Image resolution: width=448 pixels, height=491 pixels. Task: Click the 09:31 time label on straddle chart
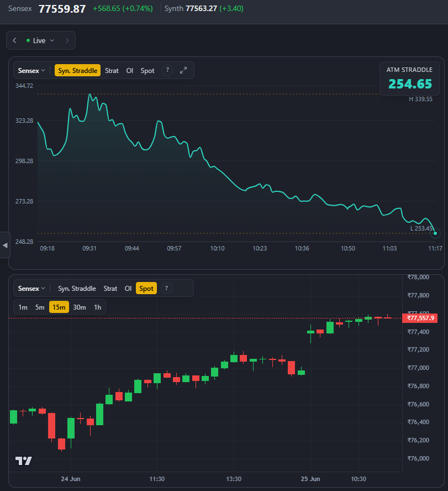click(x=89, y=248)
